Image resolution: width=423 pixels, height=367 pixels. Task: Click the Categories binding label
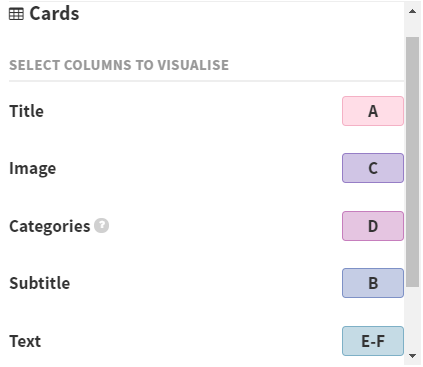tap(50, 226)
